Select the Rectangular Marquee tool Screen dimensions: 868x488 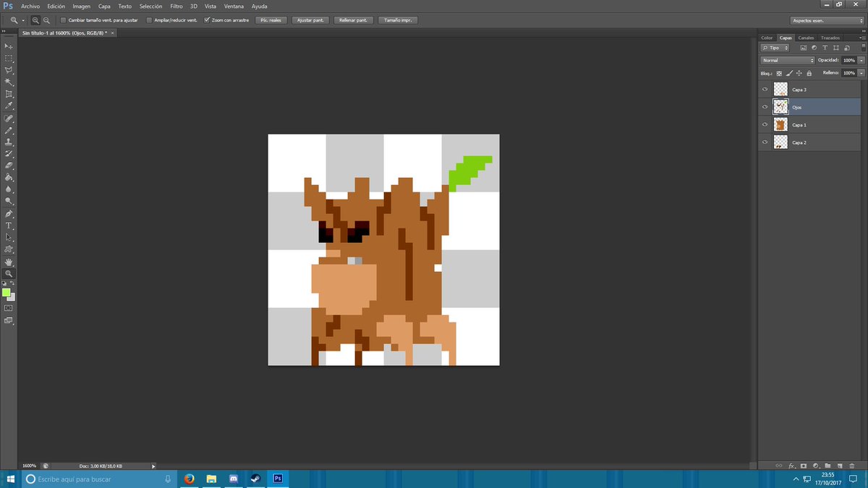[x=9, y=59]
